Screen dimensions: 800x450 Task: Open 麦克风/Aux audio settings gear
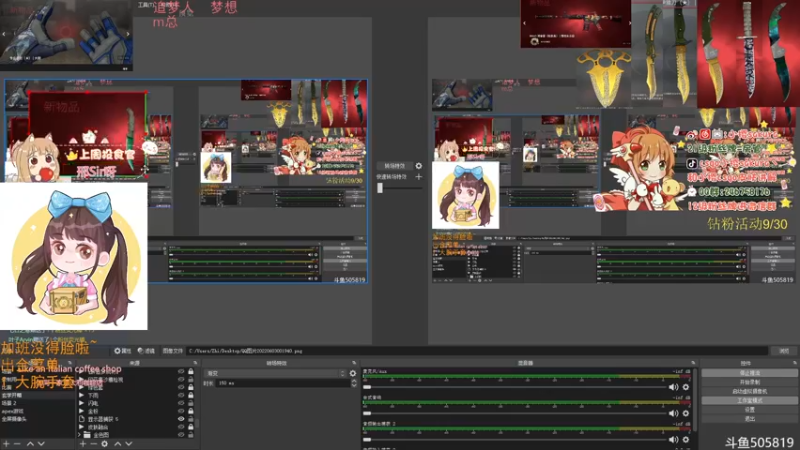pos(686,387)
